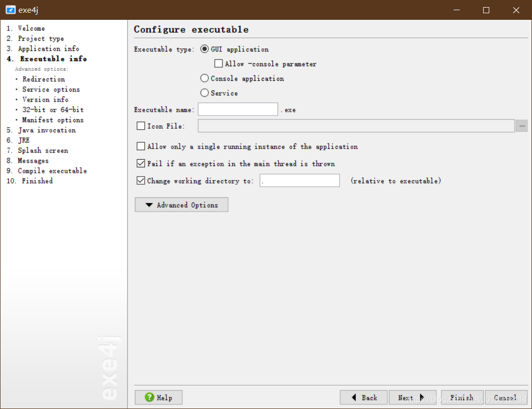The width and height of the screenshot is (532, 409).
Task: Click the Finish button
Action: tap(462, 397)
